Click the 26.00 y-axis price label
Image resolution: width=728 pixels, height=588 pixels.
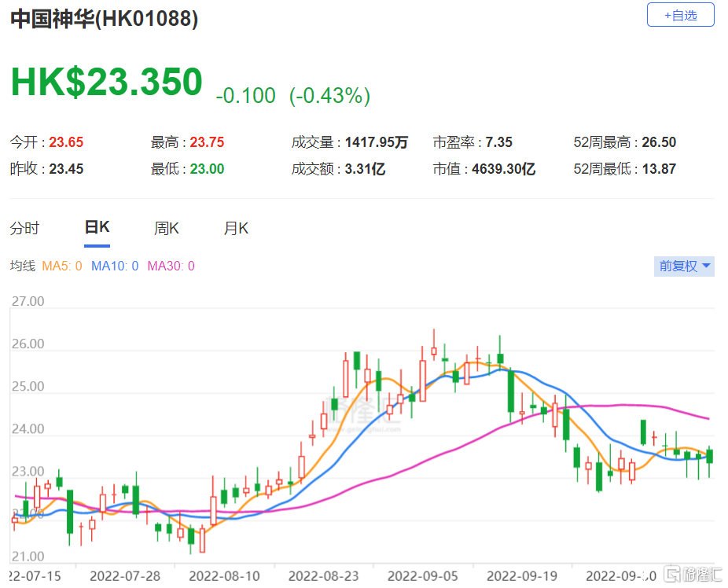pyautogui.click(x=28, y=344)
